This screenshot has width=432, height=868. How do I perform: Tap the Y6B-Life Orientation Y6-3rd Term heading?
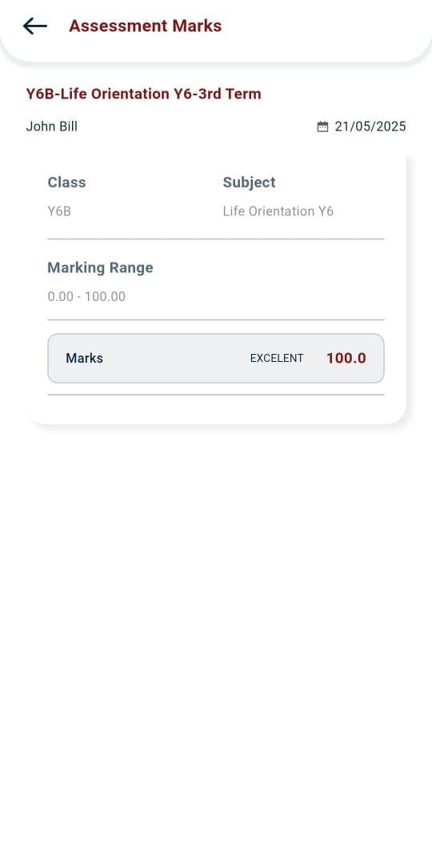point(143,94)
